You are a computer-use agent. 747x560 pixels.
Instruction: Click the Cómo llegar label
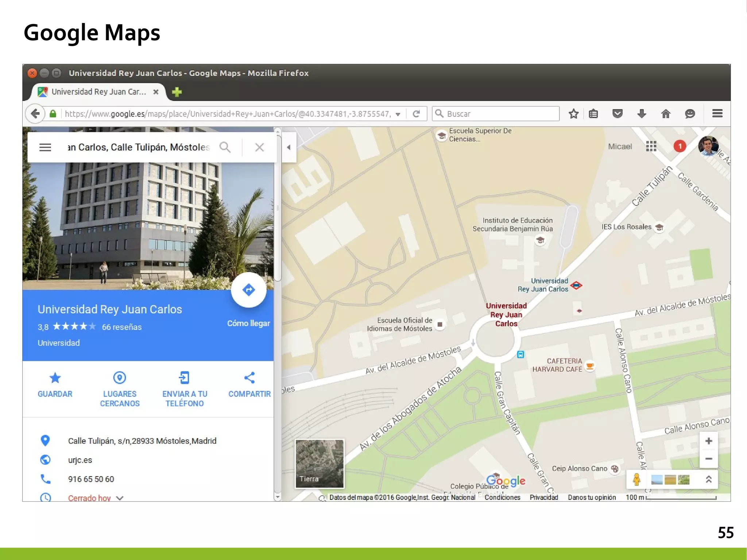[248, 323]
